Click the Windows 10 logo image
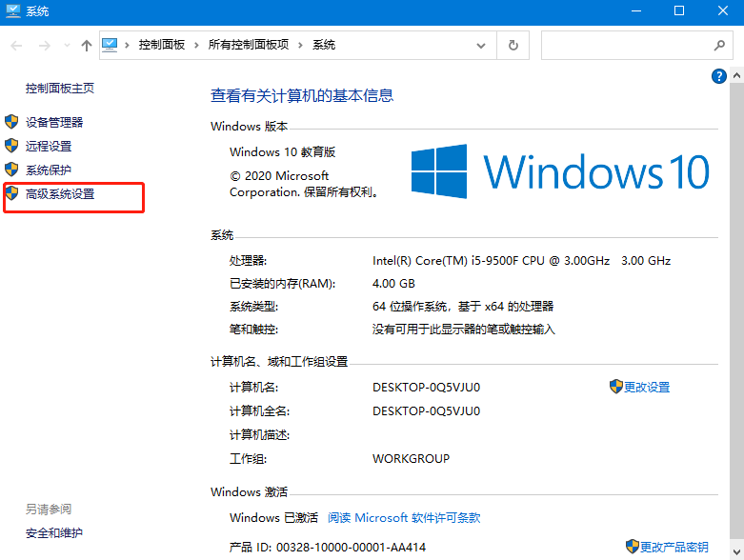The width and height of the screenshot is (744, 560). pyautogui.click(x=560, y=171)
